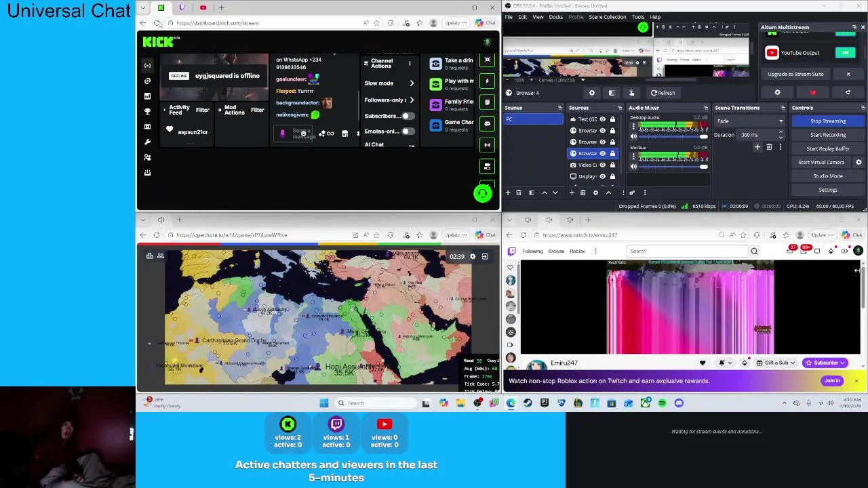This screenshot has width=868, height=488.
Task: Open virtual camera settings gear in Controls
Action: [859, 162]
